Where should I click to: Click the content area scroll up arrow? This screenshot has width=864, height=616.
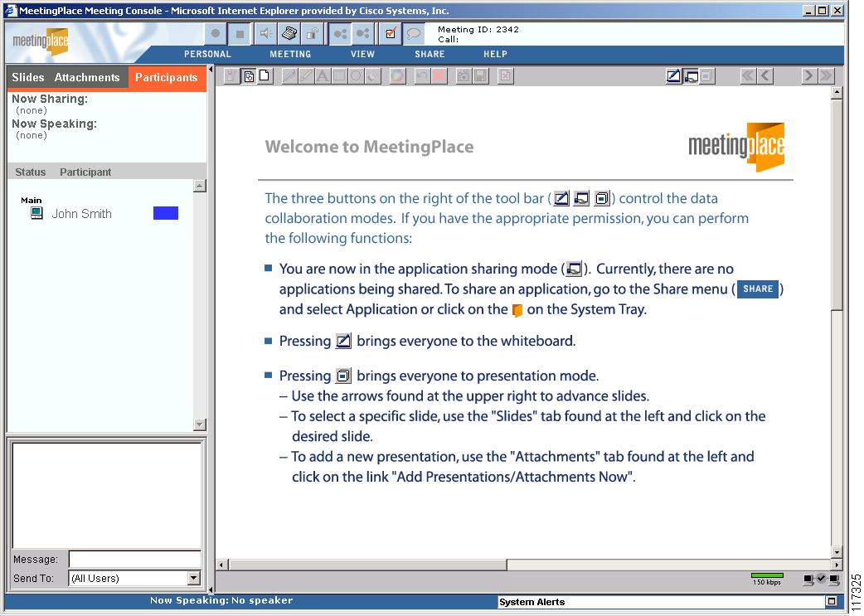837,93
